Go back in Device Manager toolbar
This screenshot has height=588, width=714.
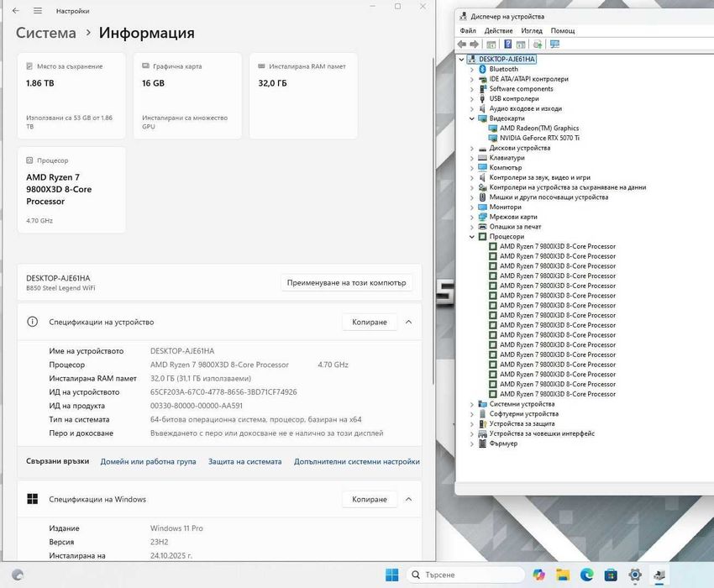pyautogui.click(x=462, y=45)
